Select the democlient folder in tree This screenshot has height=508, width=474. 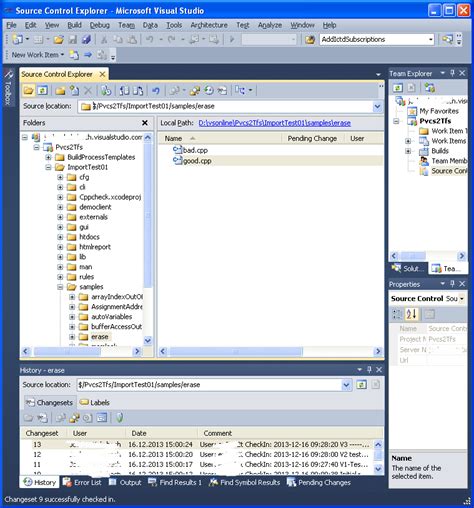(95, 207)
